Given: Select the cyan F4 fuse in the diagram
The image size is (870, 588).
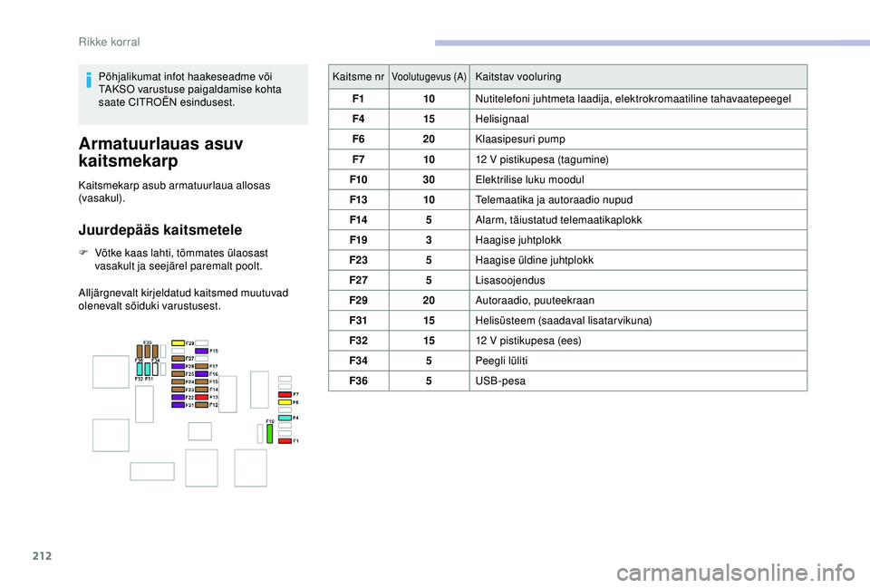Looking at the screenshot, I should [285, 418].
